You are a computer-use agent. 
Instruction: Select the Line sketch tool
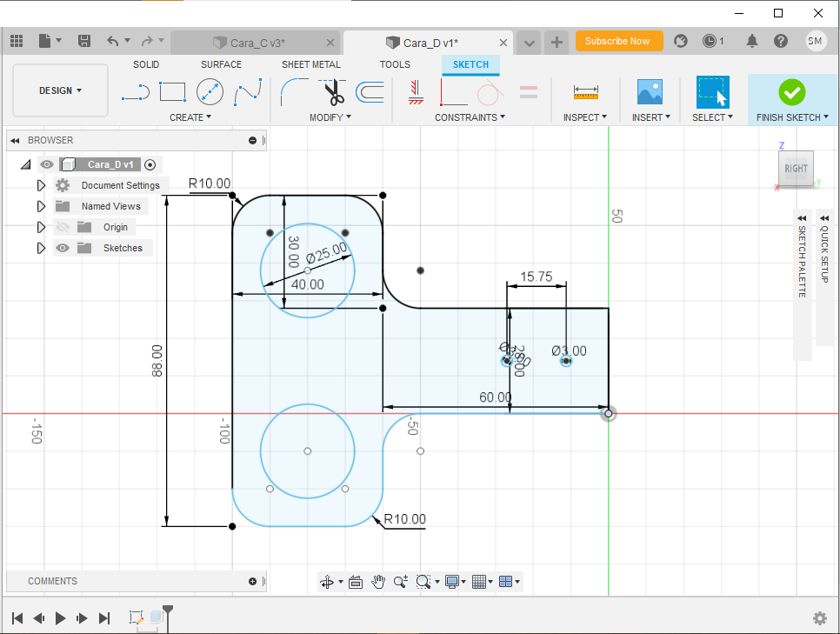click(136, 92)
